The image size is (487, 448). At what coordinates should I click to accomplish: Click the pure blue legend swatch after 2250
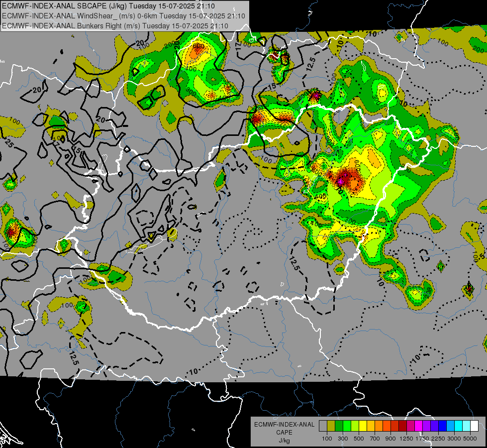click(443, 426)
